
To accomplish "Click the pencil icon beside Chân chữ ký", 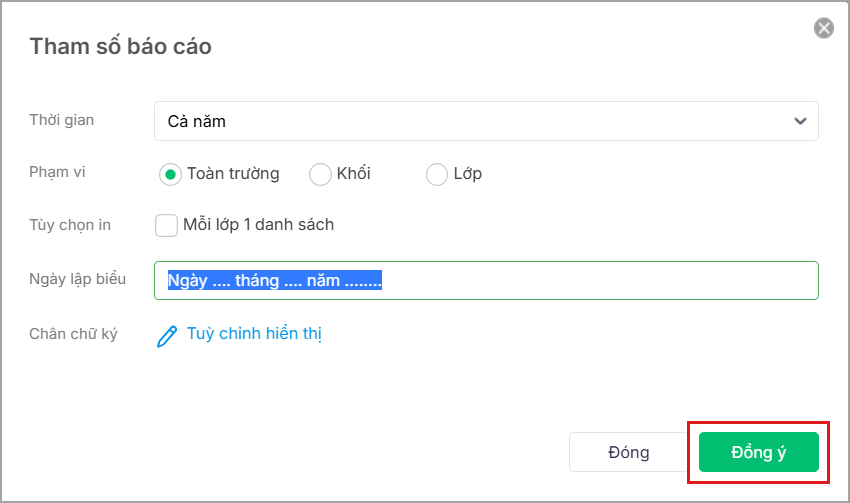I will (167, 335).
